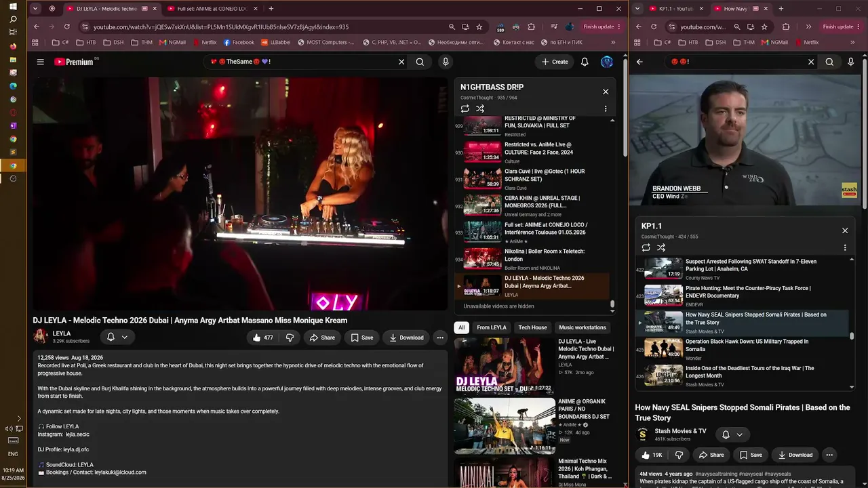Open the account avatar menu

click(607, 62)
